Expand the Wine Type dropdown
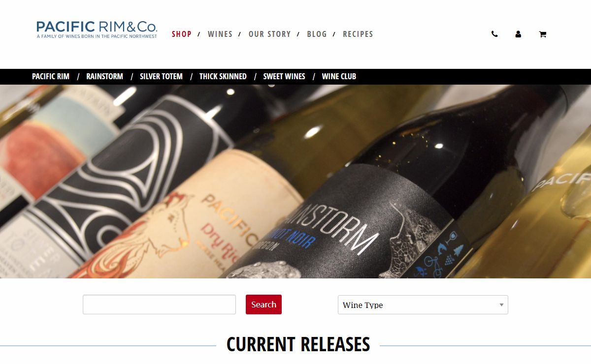 (x=423, y=305)
